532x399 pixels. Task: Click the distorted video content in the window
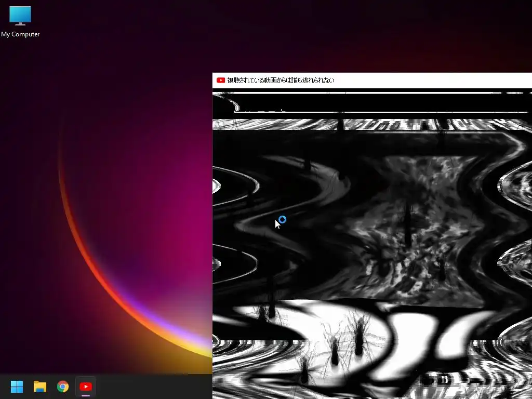(372, 244)
